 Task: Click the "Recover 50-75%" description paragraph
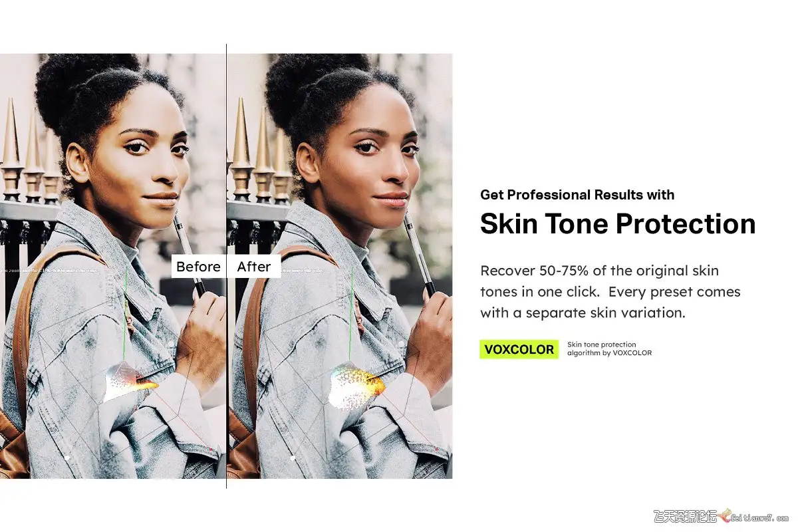pyautogui.click(x=610, y=292)
